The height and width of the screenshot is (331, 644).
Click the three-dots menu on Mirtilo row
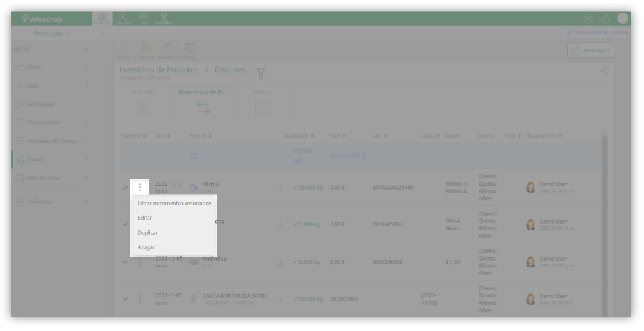[140, 188]
